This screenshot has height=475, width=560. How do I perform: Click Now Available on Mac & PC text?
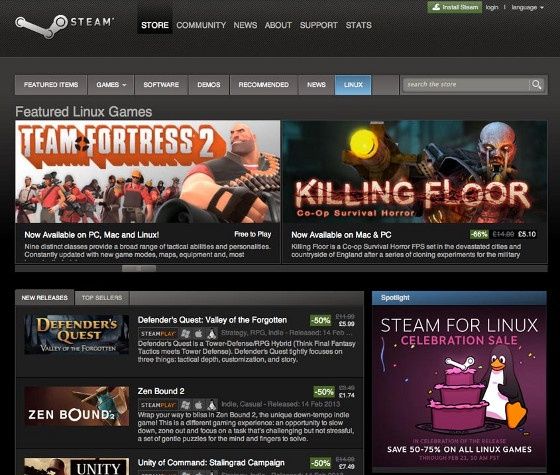pyautogui.click(x=341, y=235)
